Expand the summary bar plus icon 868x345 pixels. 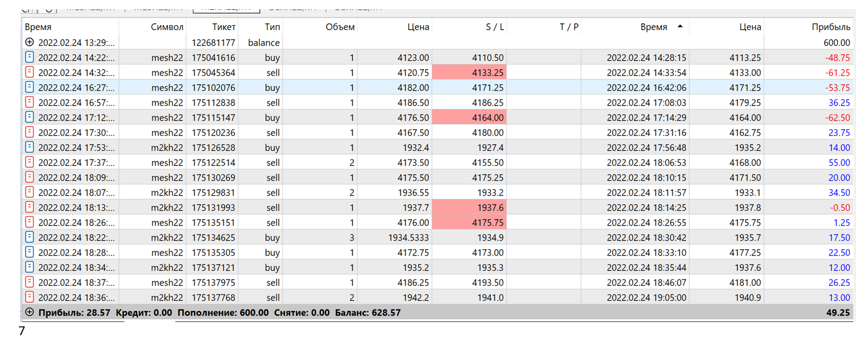[30, 312]
